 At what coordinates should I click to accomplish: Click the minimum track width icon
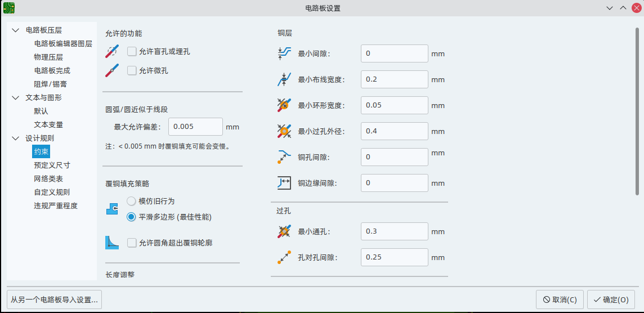pos(284,79)
